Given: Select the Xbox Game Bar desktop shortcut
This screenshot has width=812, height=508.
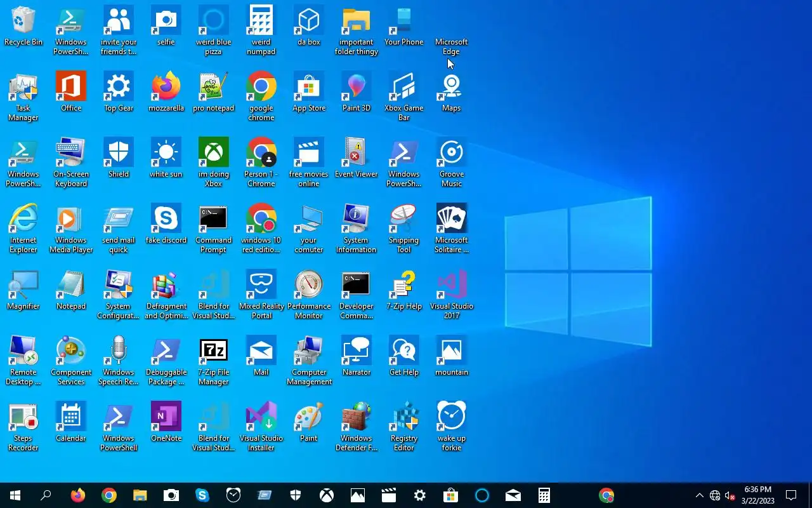Looking at the screenshot, I should (404, 96).
